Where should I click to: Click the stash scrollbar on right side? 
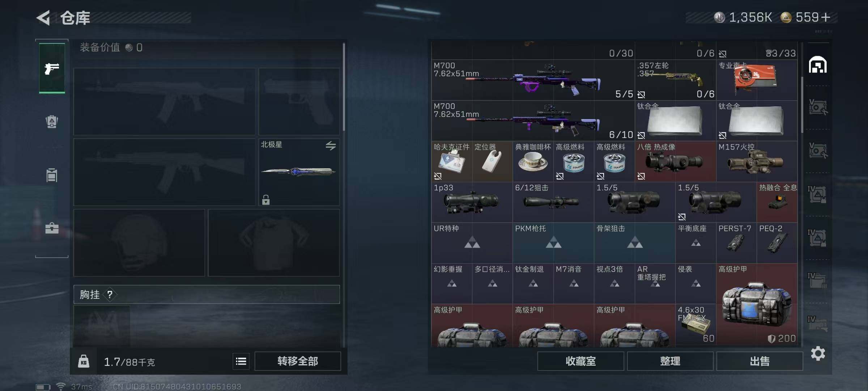(802, 105)
